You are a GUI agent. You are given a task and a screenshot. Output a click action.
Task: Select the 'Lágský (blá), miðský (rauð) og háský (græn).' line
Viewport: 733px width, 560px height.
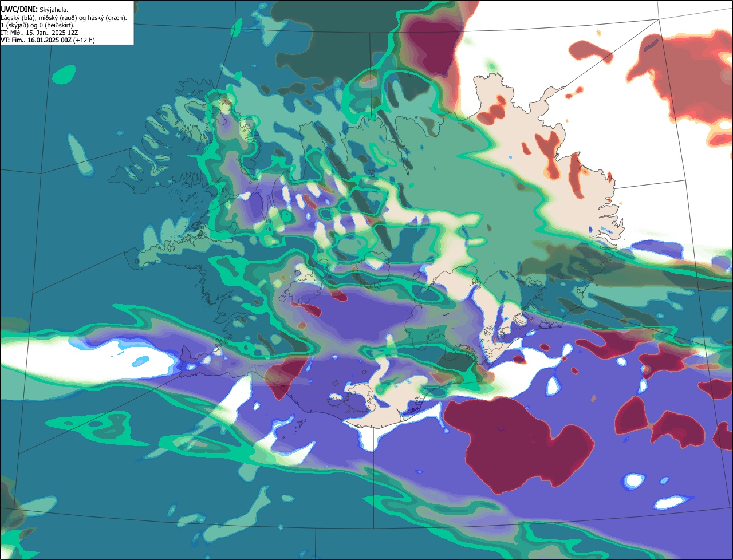coord(64,18)
